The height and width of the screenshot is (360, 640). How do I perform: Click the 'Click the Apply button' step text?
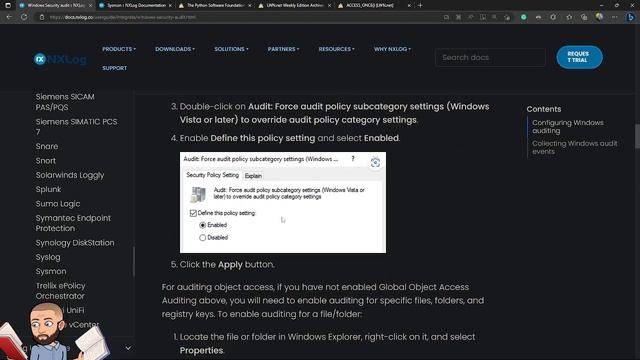227,264
